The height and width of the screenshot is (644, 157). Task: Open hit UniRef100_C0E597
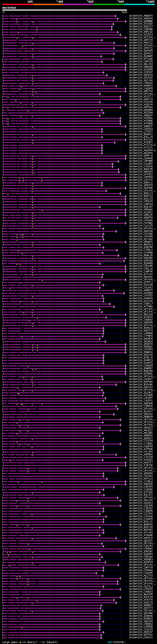[141, 72]
